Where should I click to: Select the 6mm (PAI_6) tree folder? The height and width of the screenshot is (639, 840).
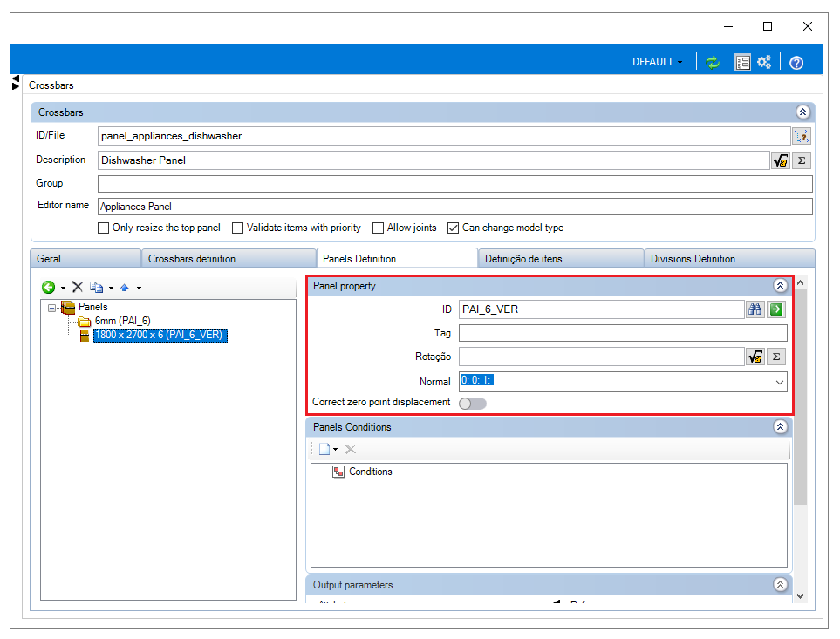click(x=122, y=321)
